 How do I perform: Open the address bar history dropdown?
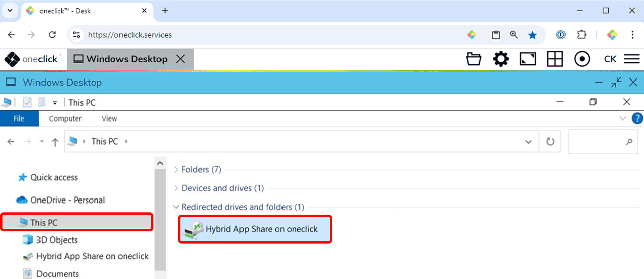coord(529,142)
